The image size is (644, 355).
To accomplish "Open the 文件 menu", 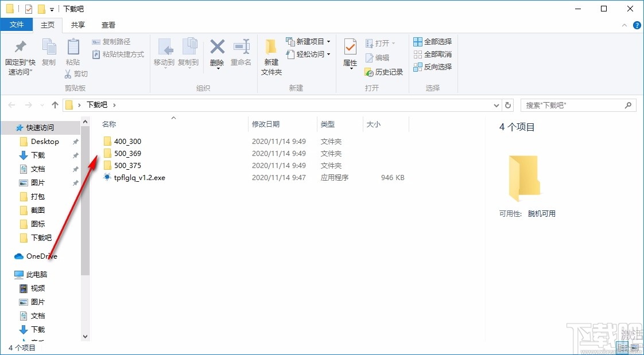I will pyautogui.click(x=17, y=25).
